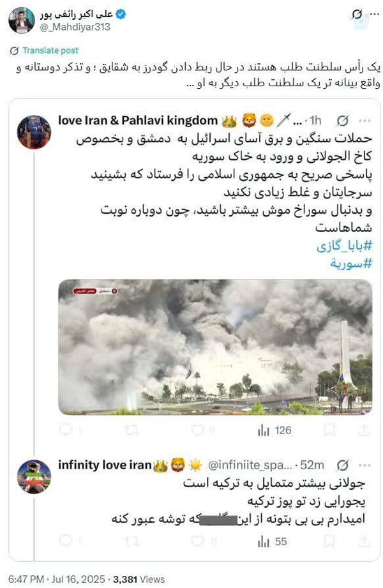Screen dimensions: 383x588
Task: Open the smoke-covered building image
Action: pyautogui.click(x=215, y=347)
